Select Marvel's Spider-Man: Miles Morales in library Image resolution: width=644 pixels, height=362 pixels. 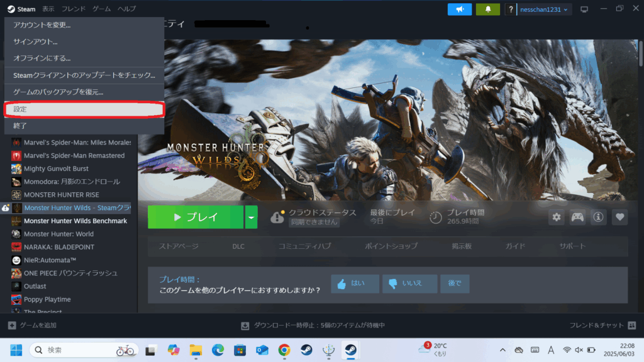71,143
